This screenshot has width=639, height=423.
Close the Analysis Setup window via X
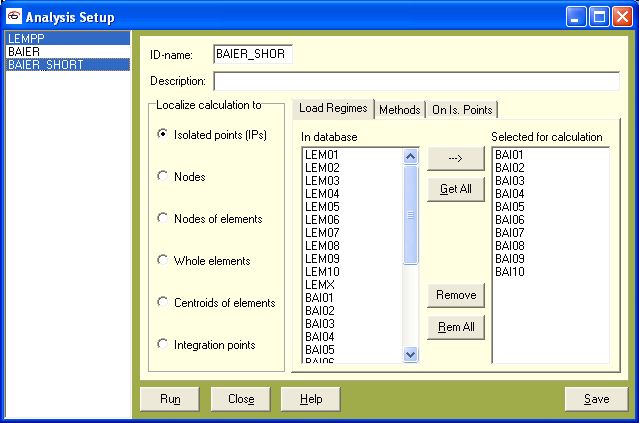point(622,17)
